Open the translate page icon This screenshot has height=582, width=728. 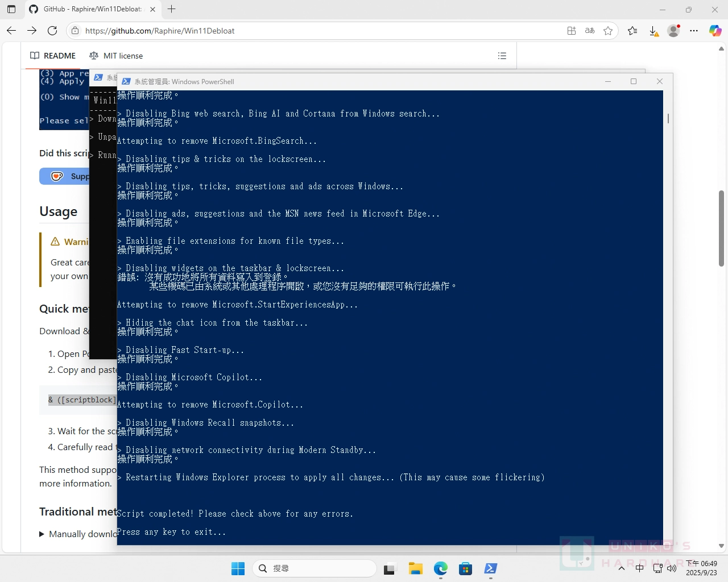(590, 31)
